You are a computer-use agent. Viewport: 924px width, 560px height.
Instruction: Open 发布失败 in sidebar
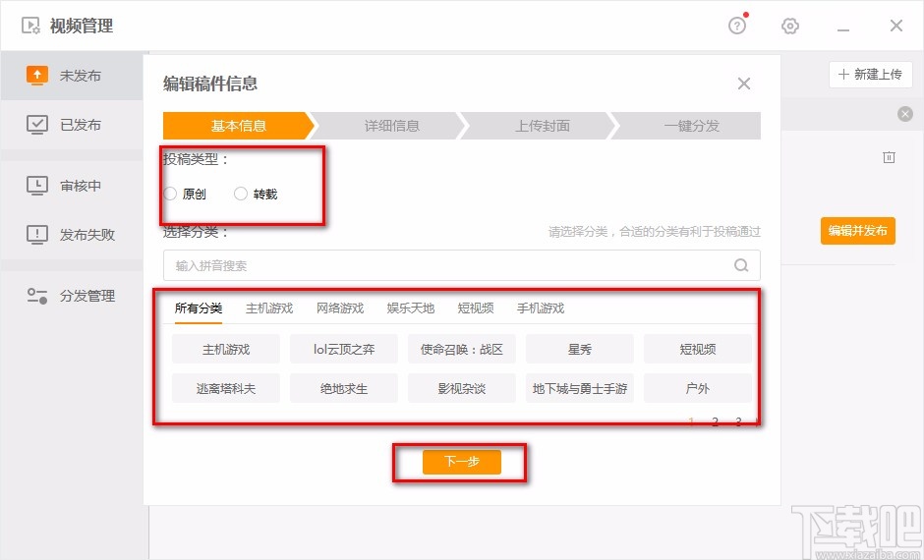72,235
